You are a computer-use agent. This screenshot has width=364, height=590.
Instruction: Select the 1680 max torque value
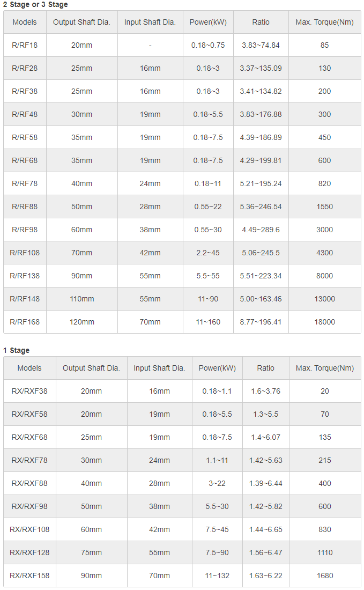pyautogui.click(x=325, y=576)
